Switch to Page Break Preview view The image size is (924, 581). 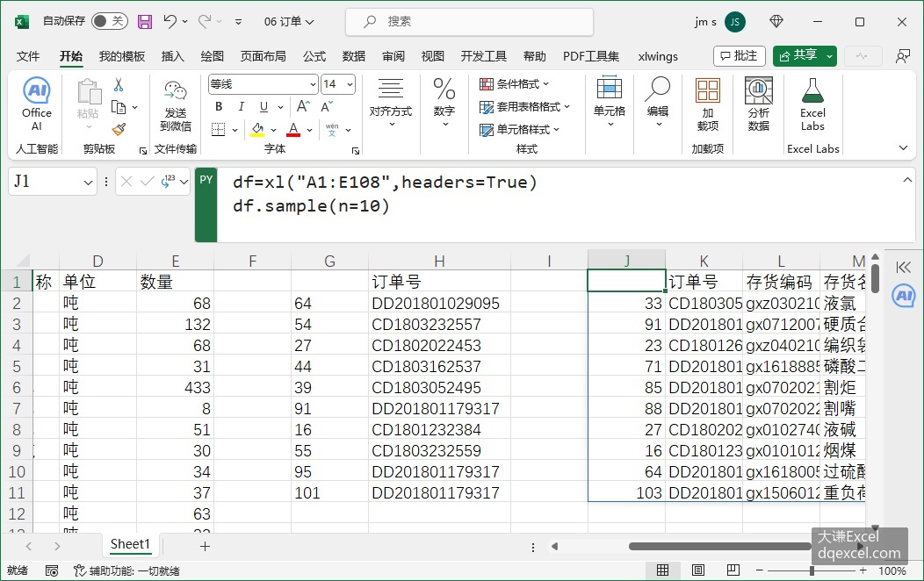pyautogui.click(x=733, y=570)
